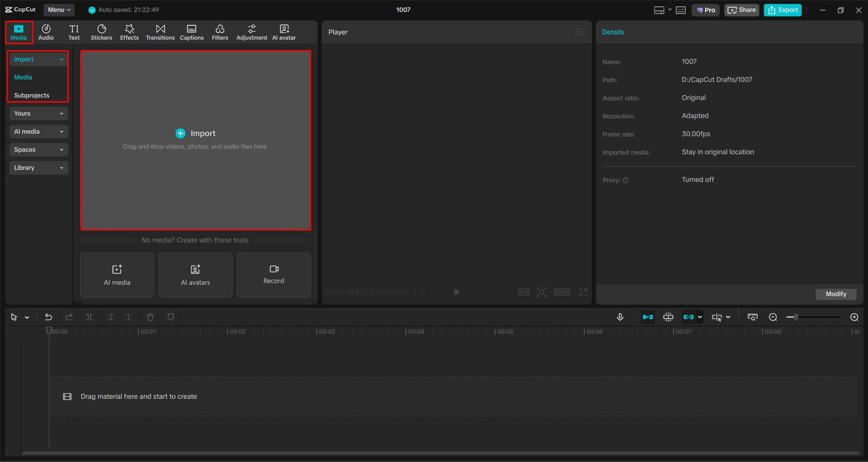
Task: Click the Split clip icon
Action: 89,317
